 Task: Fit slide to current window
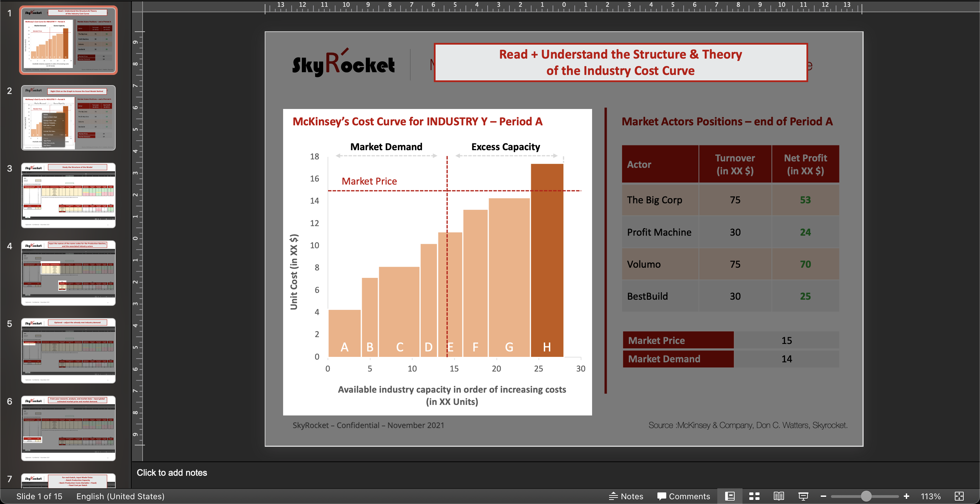pyautogui.click(x=959, y=496)
